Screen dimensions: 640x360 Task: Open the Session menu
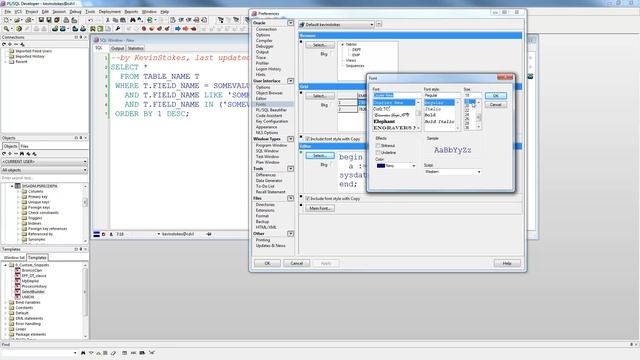[x=59, y=12]
